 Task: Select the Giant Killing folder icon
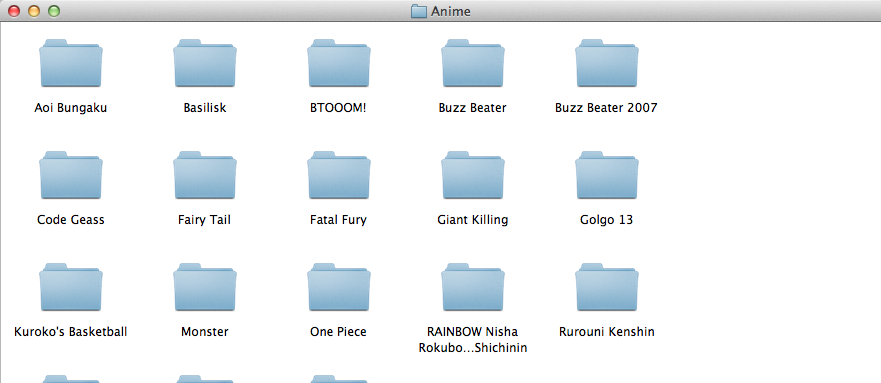point(473,175)
